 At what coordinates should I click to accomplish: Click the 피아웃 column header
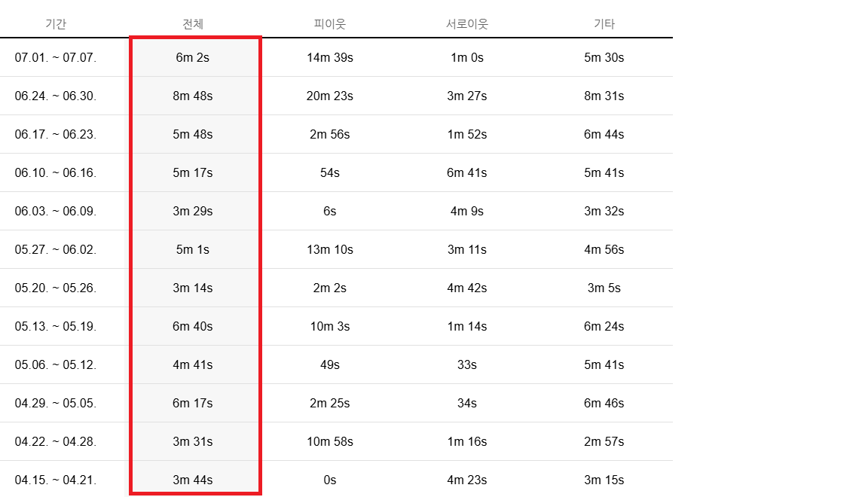[x=329, y=24]
